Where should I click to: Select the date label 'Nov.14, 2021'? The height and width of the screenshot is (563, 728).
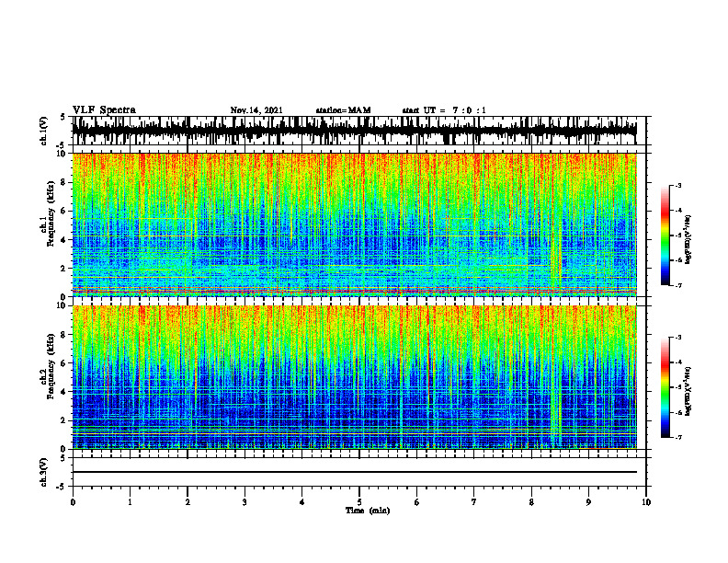click(256, 110)
